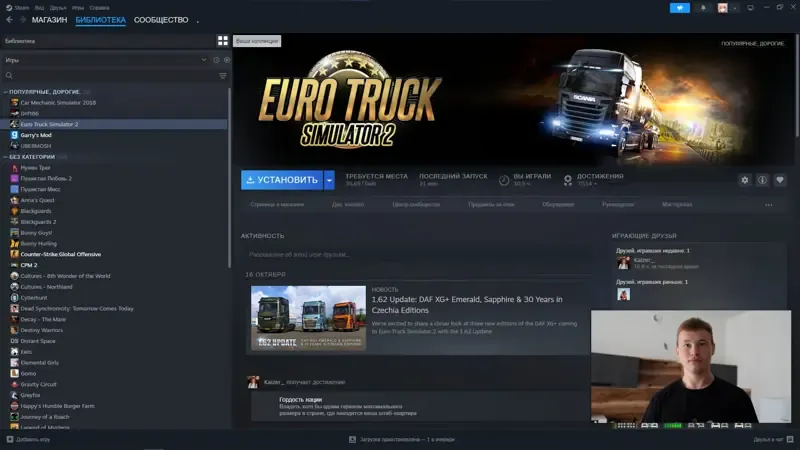Open the community hub link
Image resolution: width=800 pixels, height=450 pixels.
point(416,205)
